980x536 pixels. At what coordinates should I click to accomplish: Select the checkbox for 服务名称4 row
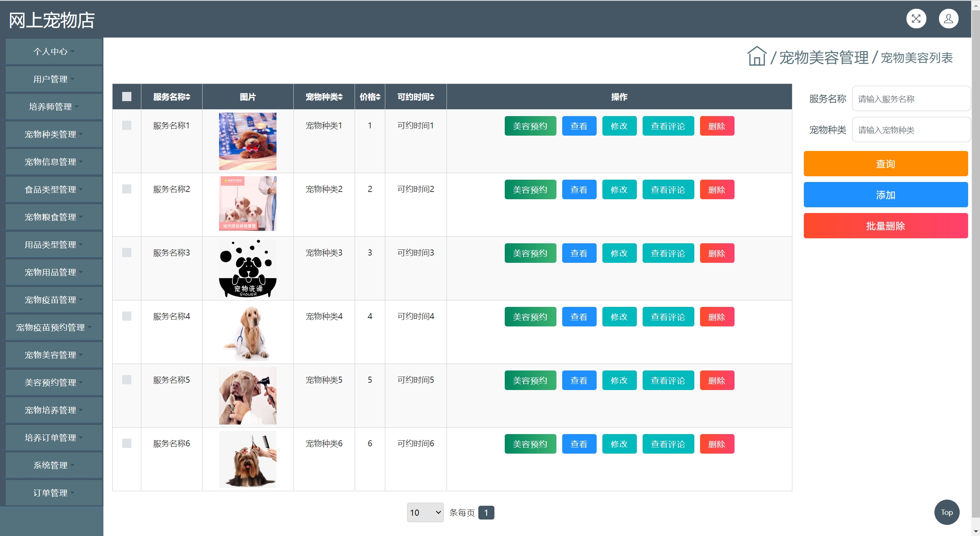(127, 316)
